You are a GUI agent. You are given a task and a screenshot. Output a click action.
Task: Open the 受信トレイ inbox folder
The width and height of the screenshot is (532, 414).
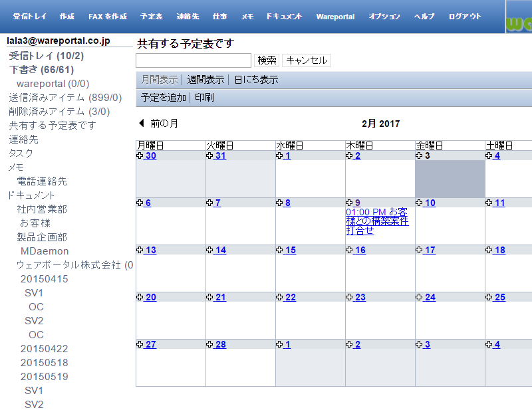pyautogui.click(x=46, y=56)
